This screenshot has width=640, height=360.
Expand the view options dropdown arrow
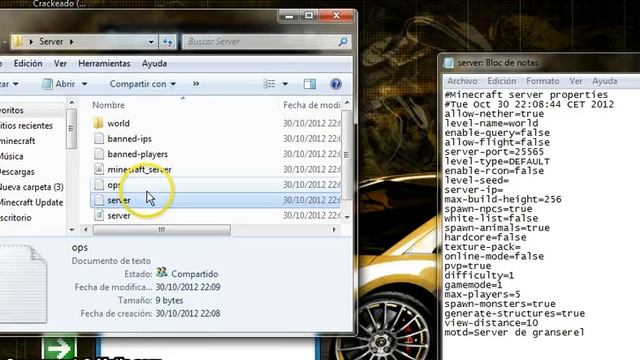pyautogui.click(x=285, y=84)
